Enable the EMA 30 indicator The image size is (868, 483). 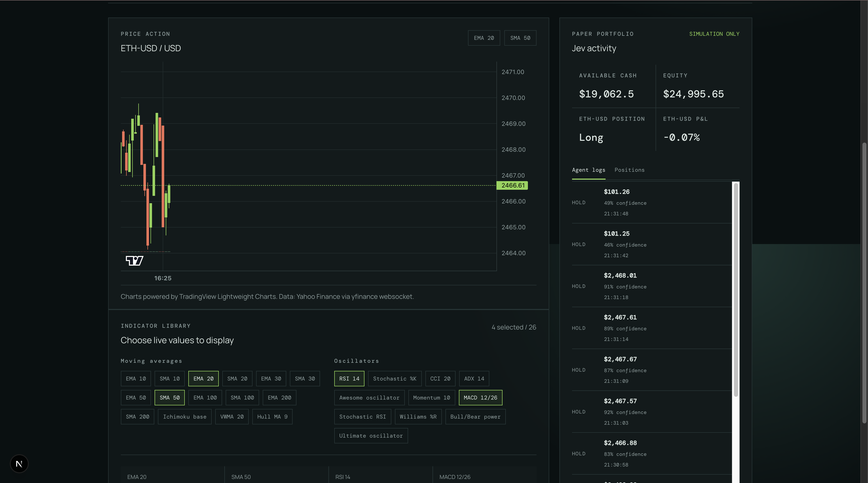coord(271,378)
